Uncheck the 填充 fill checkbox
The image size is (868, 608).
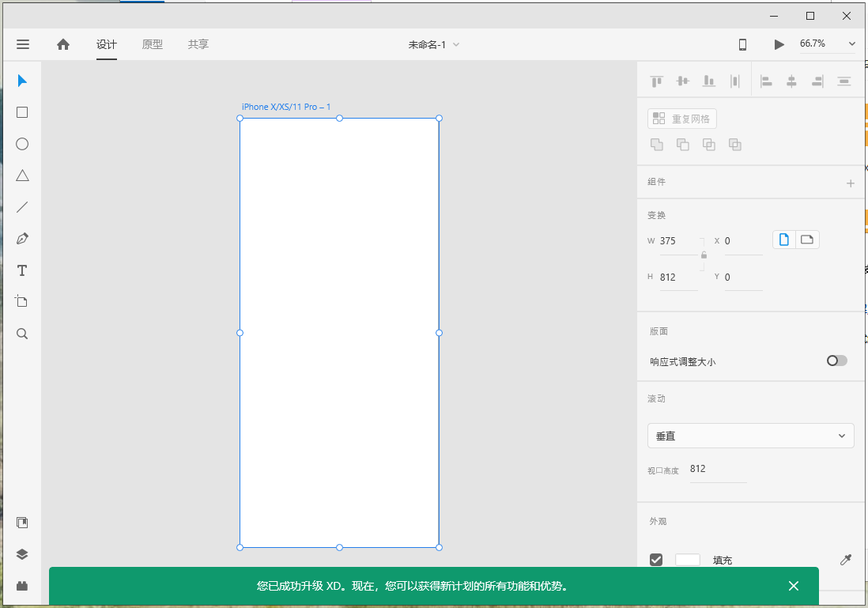click(656, 560)
